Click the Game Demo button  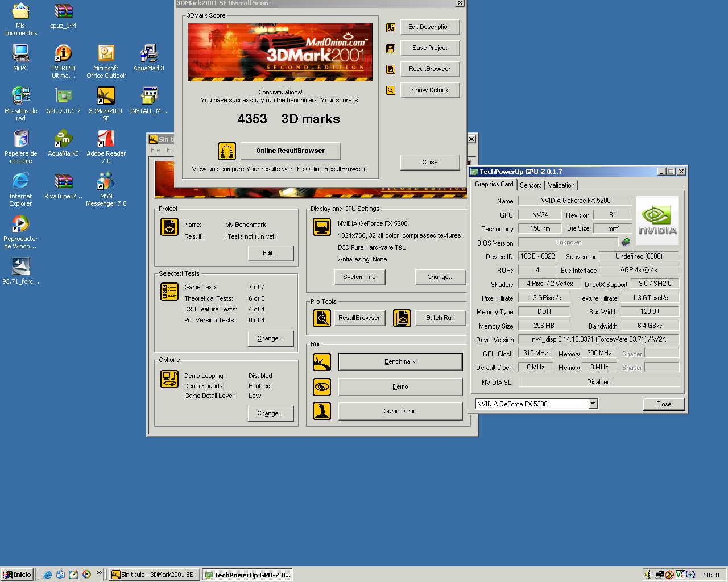pyautogui.click(x=400, y=411)
